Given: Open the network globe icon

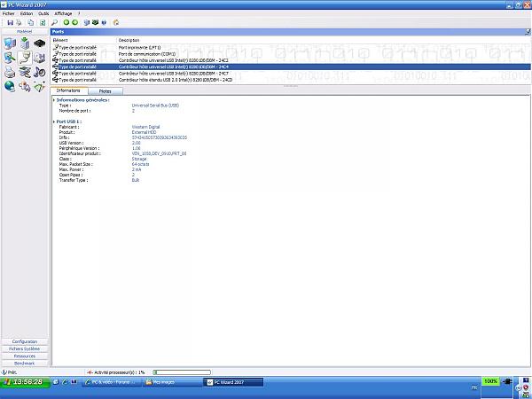Looking at the screenshot, I should pyautogui.click(x=10, y=87).
